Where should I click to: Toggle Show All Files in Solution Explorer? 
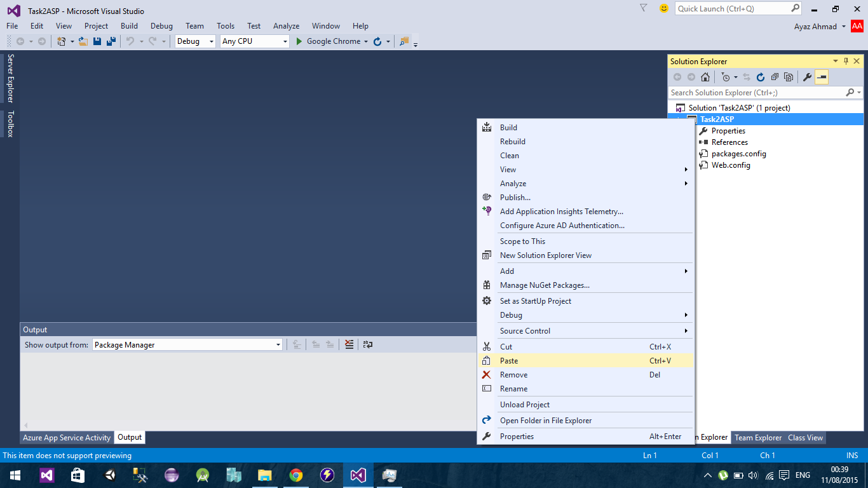point(789,78)
